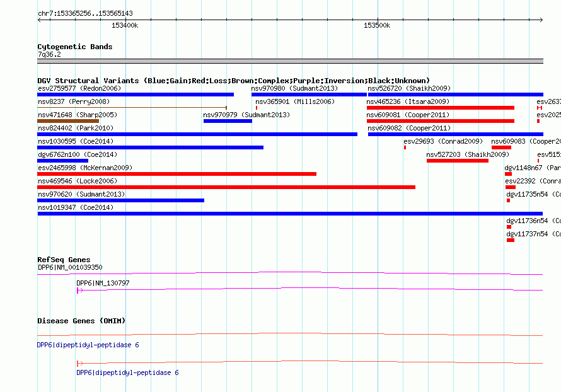
Task: Open nsv465236 (Itsara2009) variant
Action: (408, 101)
